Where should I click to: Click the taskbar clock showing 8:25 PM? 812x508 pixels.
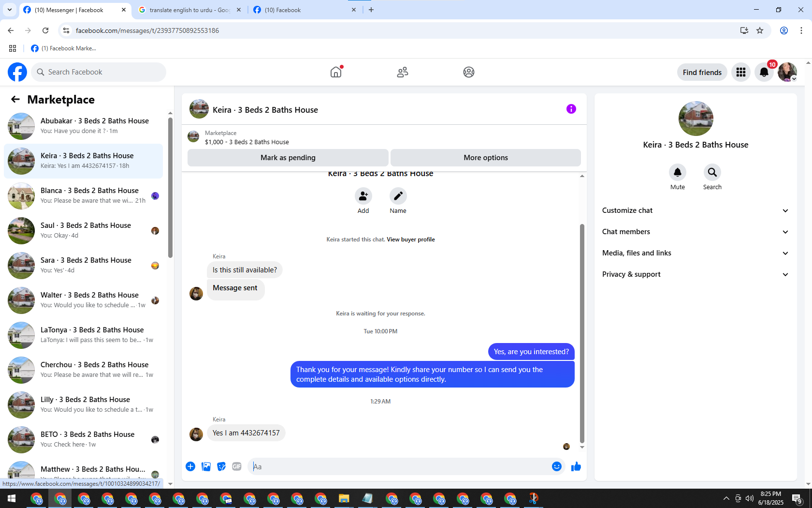(771, 498)
